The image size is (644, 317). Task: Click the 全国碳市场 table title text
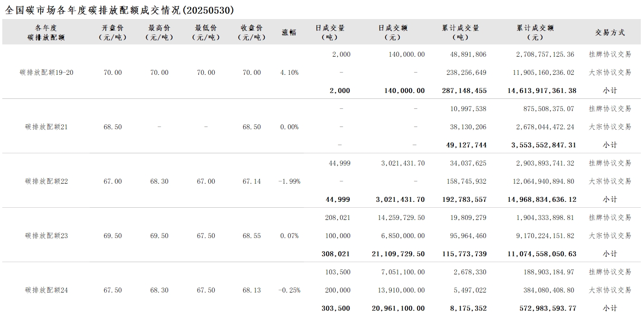click(x=120, y=10)
